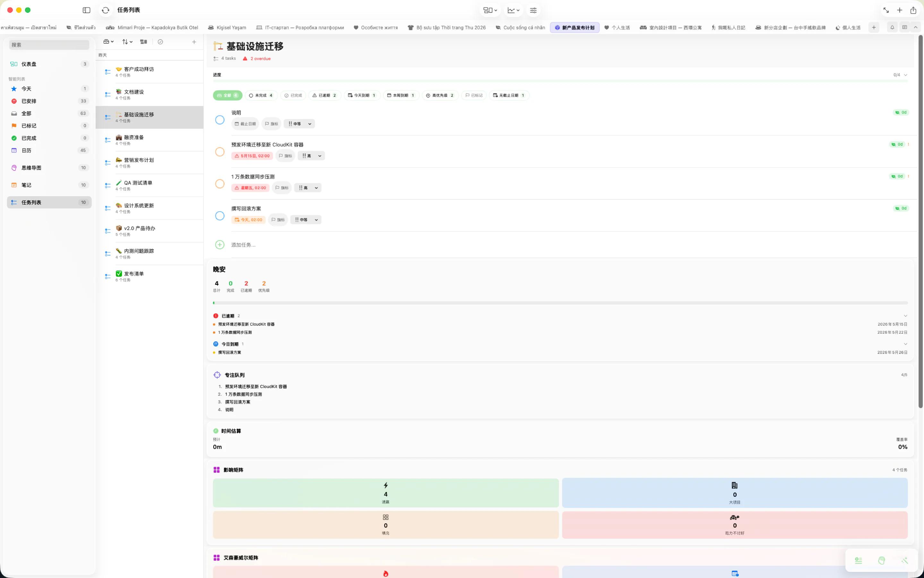The image size is (924, 578).
Task: Toggle flag on 撰写回滚方案 task
Action: [278, 220]
